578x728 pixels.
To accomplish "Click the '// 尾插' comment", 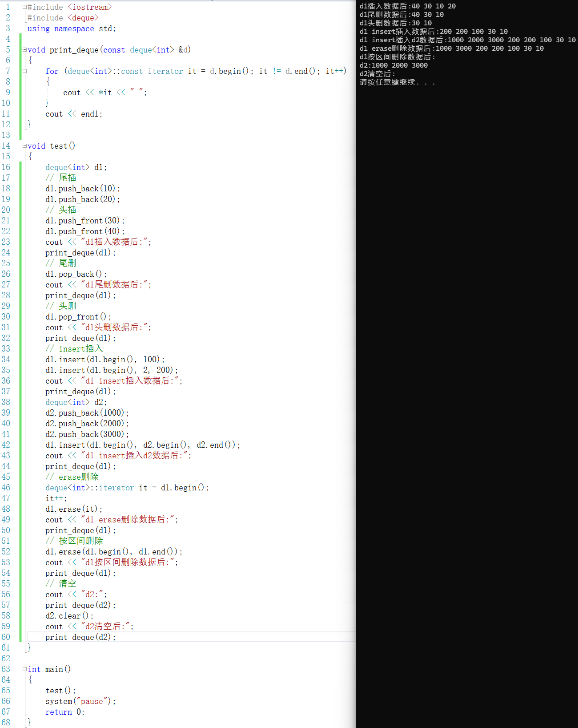I will point(61,178).
